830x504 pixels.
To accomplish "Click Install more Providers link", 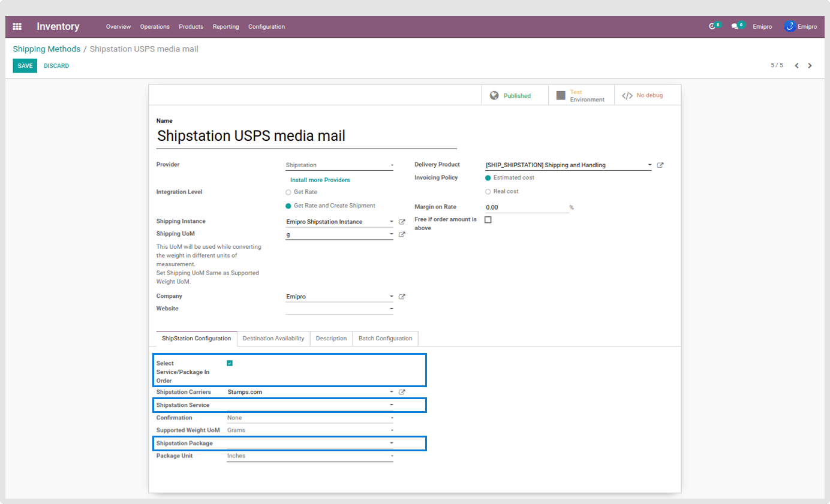I will click(x=320, y=180).
